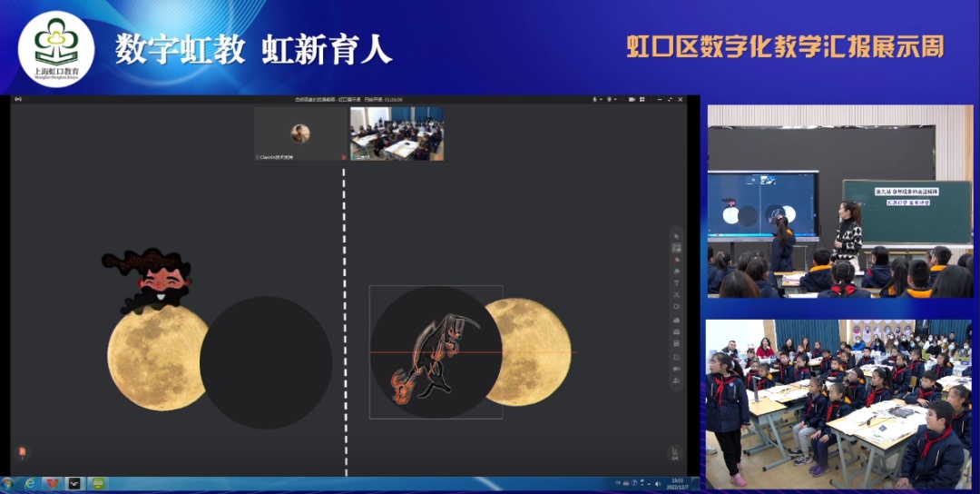This screenshot has width=980, height=494.
Task: Open the taskbar clock showing 2022/12/7
Action: [x=677, y=484]
